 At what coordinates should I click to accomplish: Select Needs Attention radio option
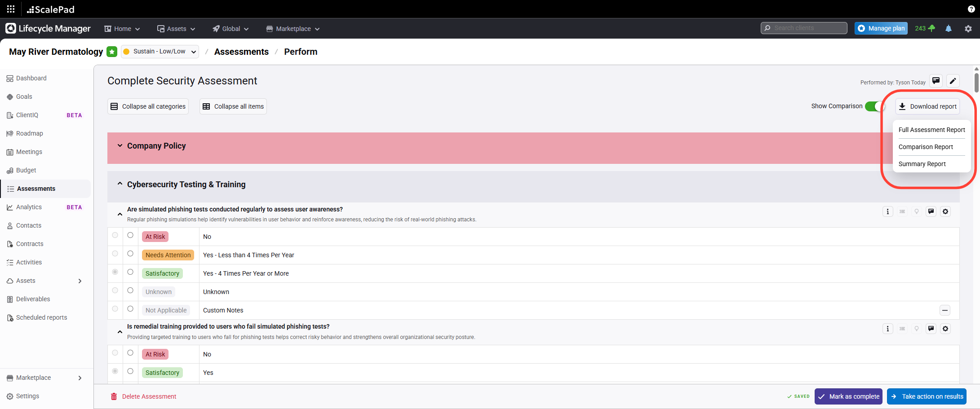130,254
